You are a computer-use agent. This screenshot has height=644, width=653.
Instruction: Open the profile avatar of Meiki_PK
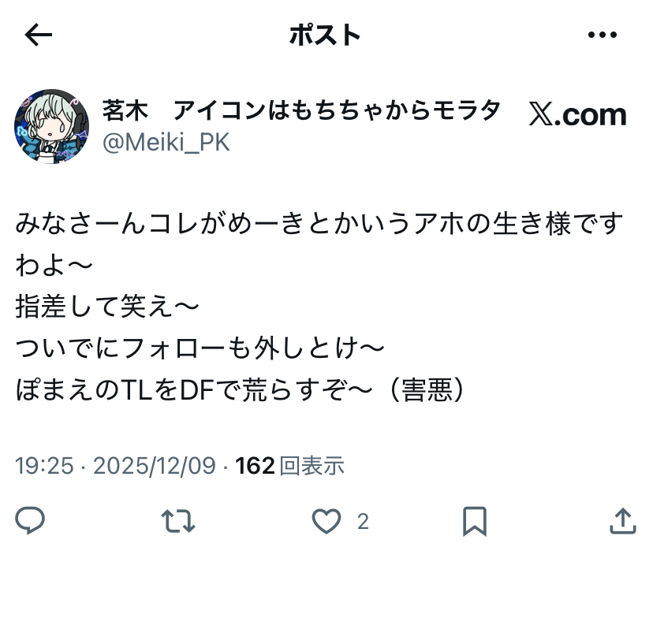(x=51, y=126)
